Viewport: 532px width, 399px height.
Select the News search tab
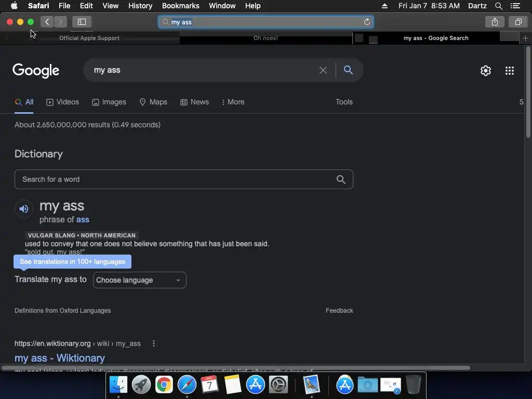pyautogui.click(x=194, y=102)
